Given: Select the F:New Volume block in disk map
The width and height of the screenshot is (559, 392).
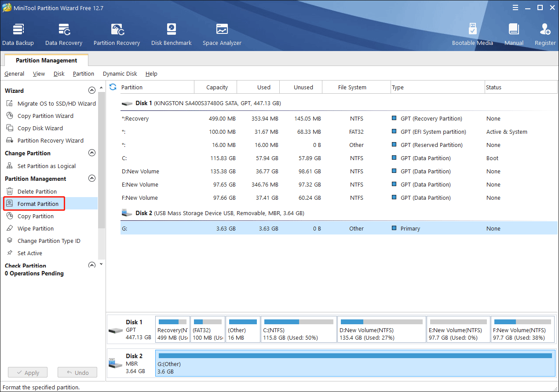Looking at the screenshot, I should 523,330.
